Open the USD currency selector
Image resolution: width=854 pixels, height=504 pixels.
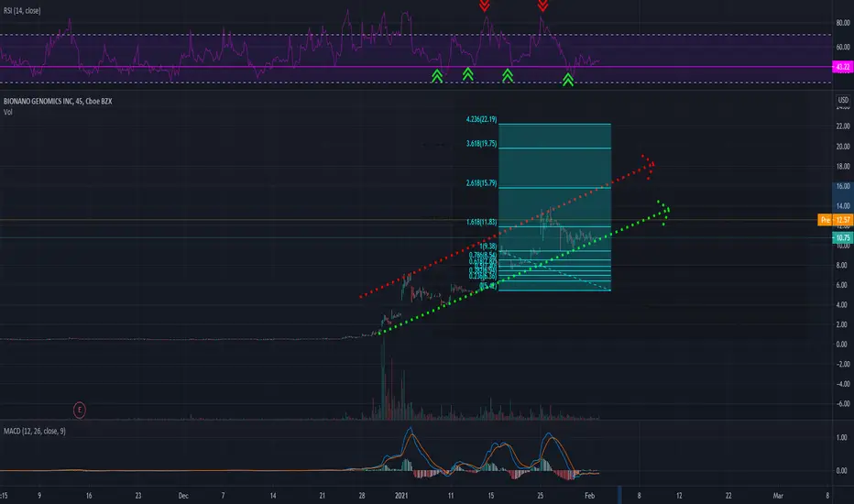pyautogui.click(x=843, y=100)
